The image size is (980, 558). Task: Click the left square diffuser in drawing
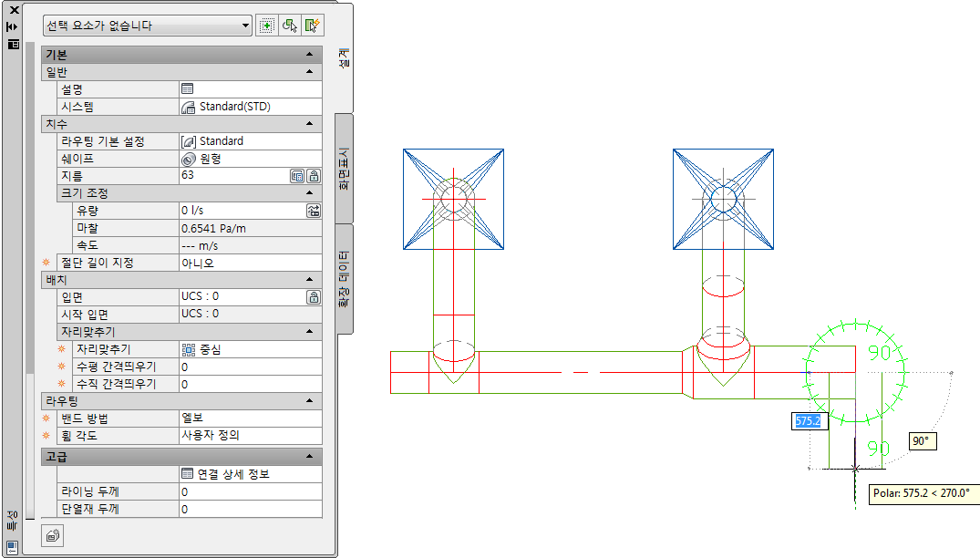click(x=454, y=200)
